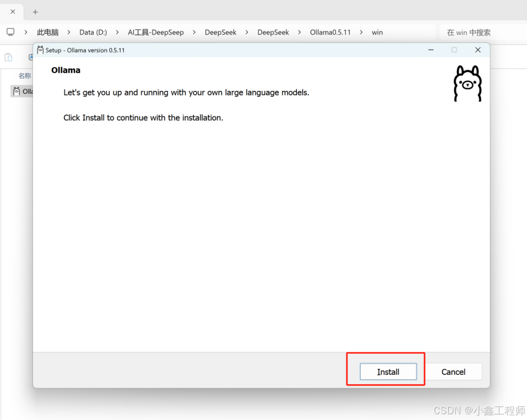Image resolution: width=527 pixels, height=420 pixels.
Task: Click the monitor icon in the address bar
Action: coord(10,32)
